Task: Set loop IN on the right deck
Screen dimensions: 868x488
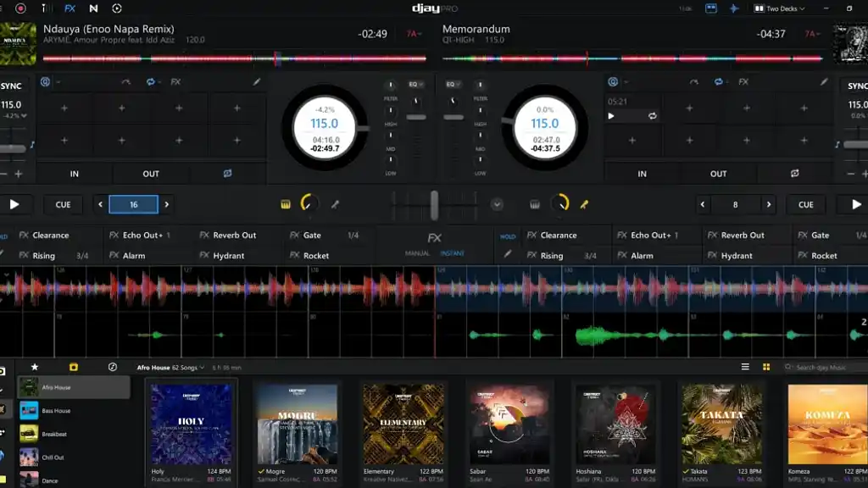Action: pyautogui.click(x=642, y=174)
